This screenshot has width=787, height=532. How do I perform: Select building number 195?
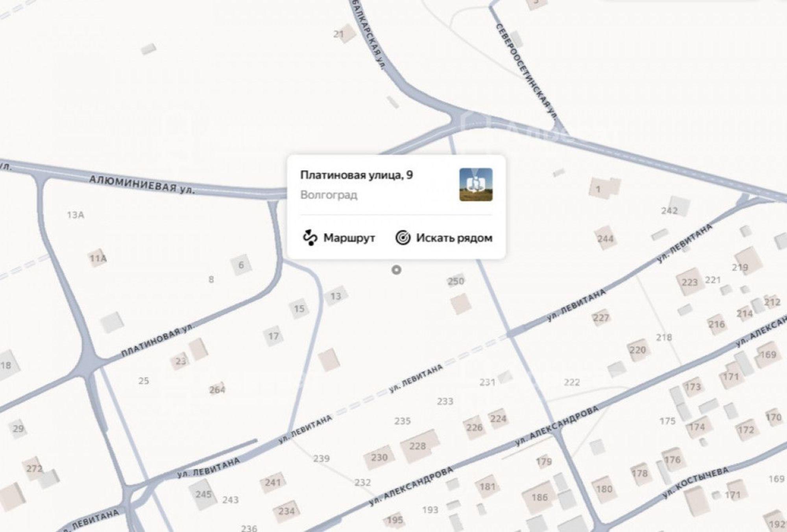[x=395, y=520]
